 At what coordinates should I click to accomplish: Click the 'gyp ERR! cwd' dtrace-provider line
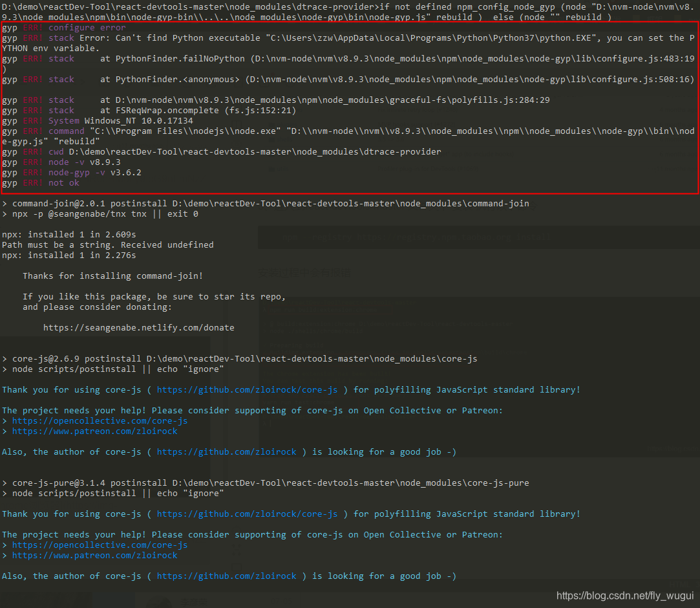pyautogui.click(x=222, y=152)
